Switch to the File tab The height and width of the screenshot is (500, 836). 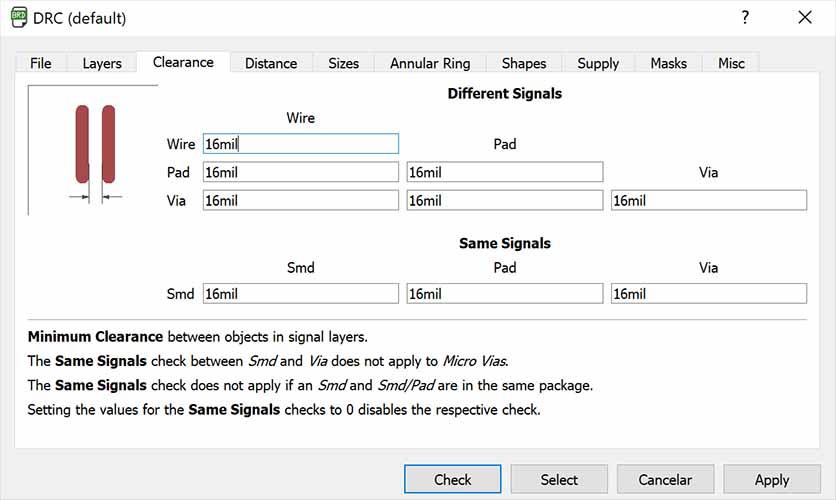(41, 63)
